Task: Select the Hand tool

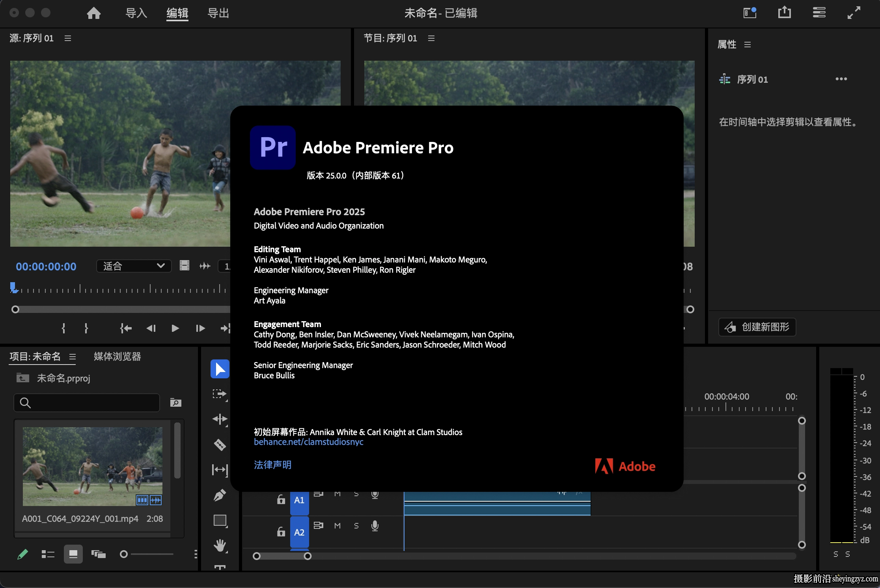Action: tap(220, 545)
